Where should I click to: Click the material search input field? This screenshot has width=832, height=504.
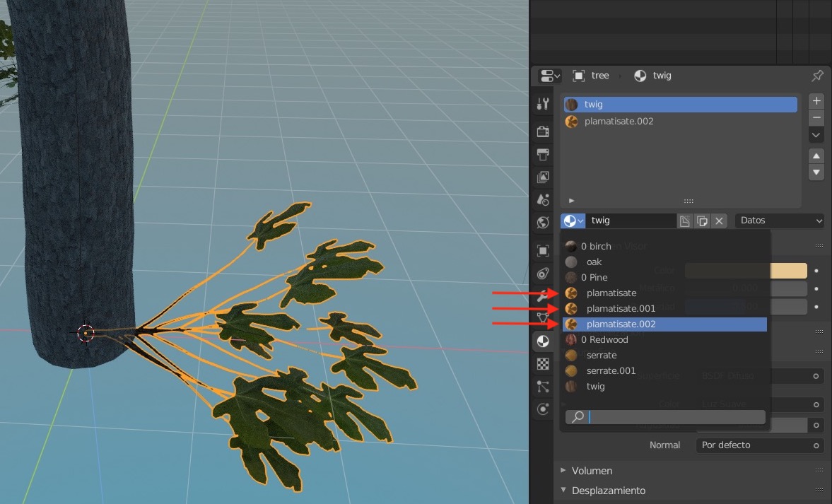[664, 417]
